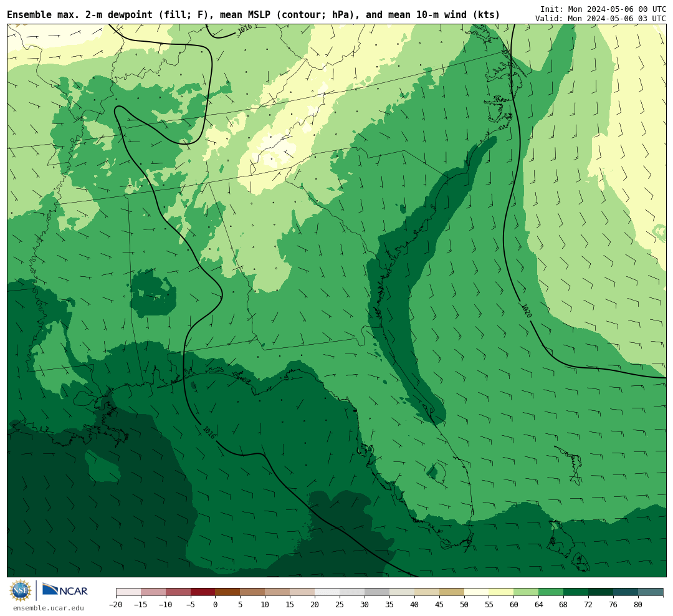
Task: Pick the legend swatch between 72 and 76
Action: 601,592
